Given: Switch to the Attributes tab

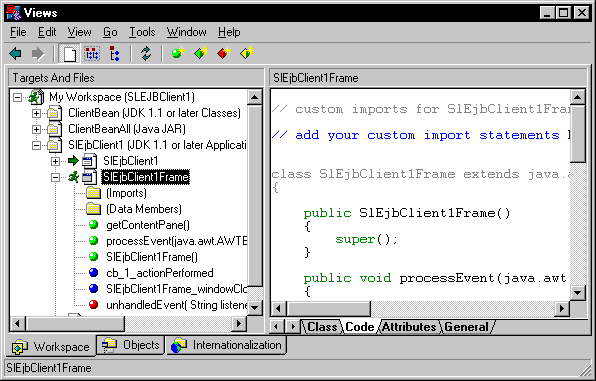Looking at the screenshot, I should 409,327.
